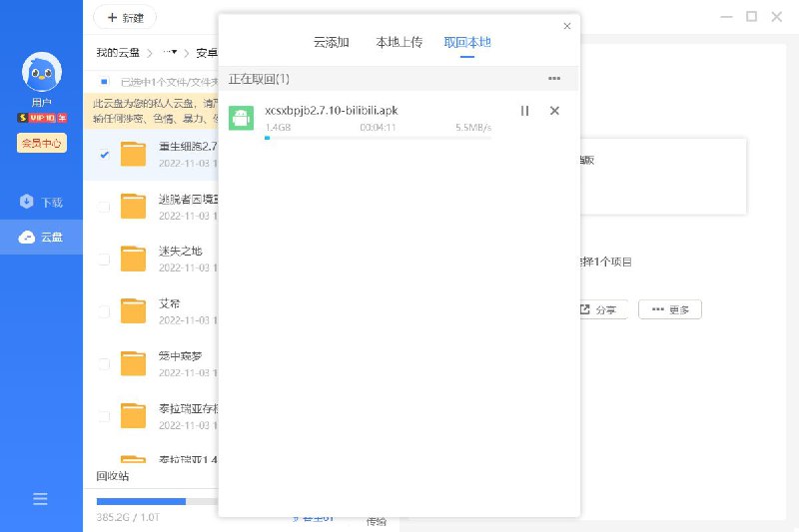This screenshot has height=532, width=799.
Task: Open the 更多 more button
Action: click(670, 309)
